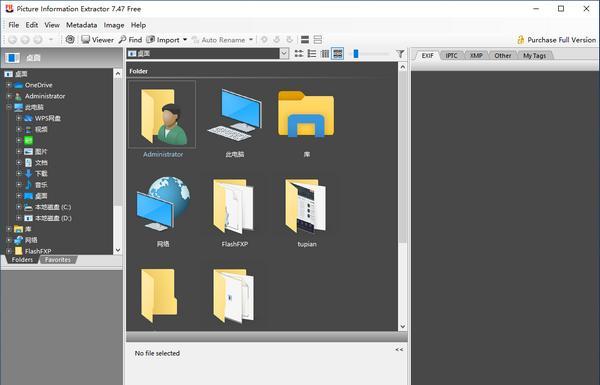600x385 pixels.
Task: Collapse the 此电脑 tree node
Action: tap(9, 107)
